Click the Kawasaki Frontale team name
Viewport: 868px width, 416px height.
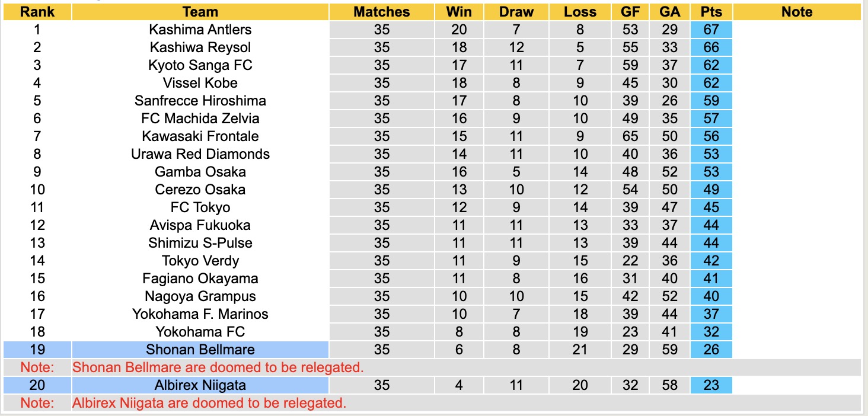point(200,136)
